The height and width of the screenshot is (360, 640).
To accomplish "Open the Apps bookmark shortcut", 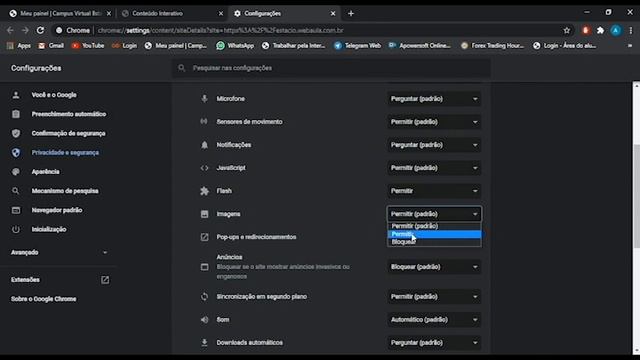I will click(19, 46).
